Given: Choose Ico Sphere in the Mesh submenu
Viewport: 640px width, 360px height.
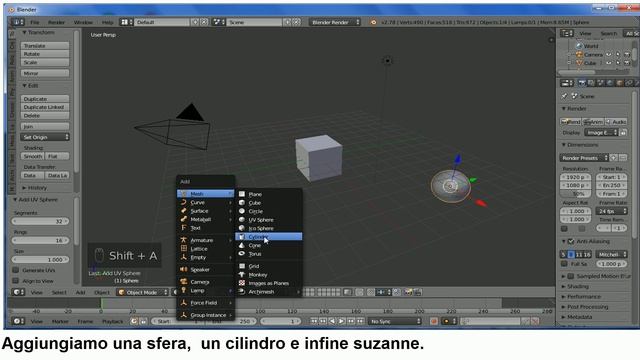Looking at the screenshot, I should (268, 228).
